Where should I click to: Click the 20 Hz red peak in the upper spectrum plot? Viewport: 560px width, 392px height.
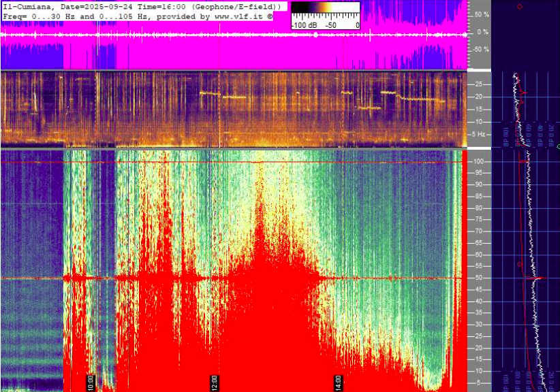coord(524,93)
